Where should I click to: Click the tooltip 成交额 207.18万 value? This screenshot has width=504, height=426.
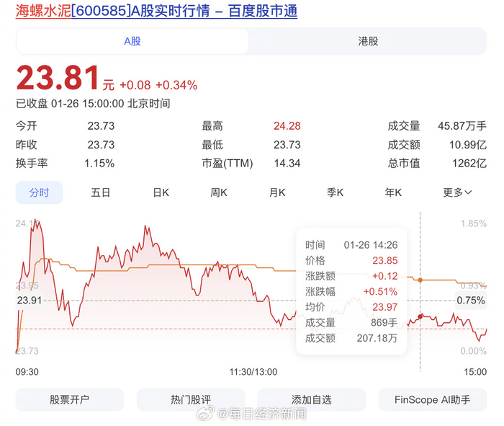[x=377, y=338]
